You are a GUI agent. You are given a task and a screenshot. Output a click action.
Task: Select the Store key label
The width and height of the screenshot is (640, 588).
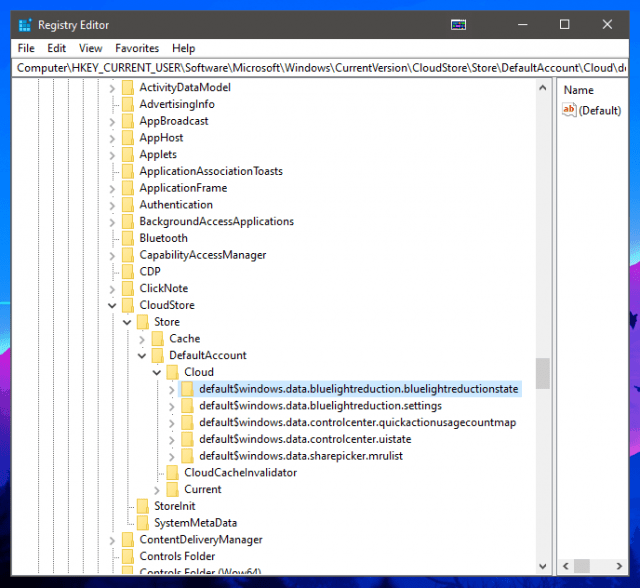[x=167, y=322]
